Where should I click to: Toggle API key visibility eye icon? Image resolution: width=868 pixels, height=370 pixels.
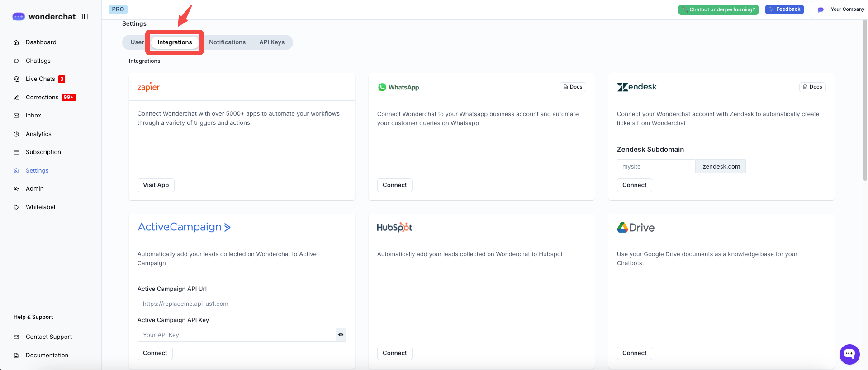(x=341, y=335)
